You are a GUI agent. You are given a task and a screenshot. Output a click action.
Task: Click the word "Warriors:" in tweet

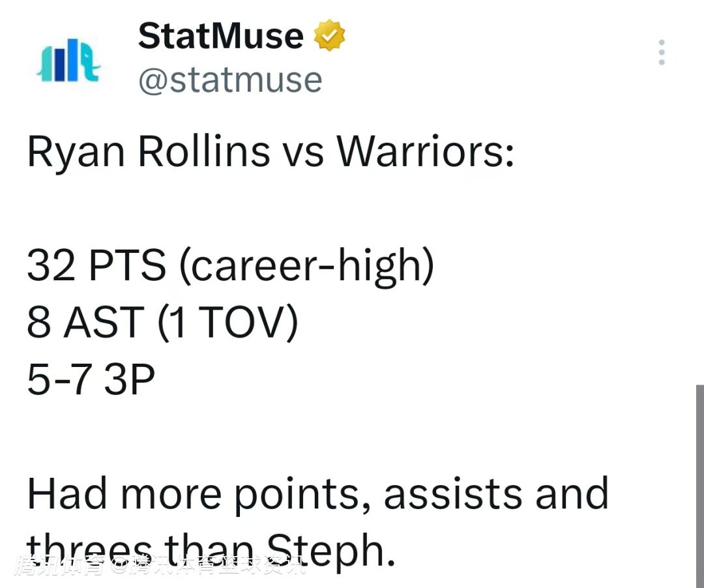(425, 151)
